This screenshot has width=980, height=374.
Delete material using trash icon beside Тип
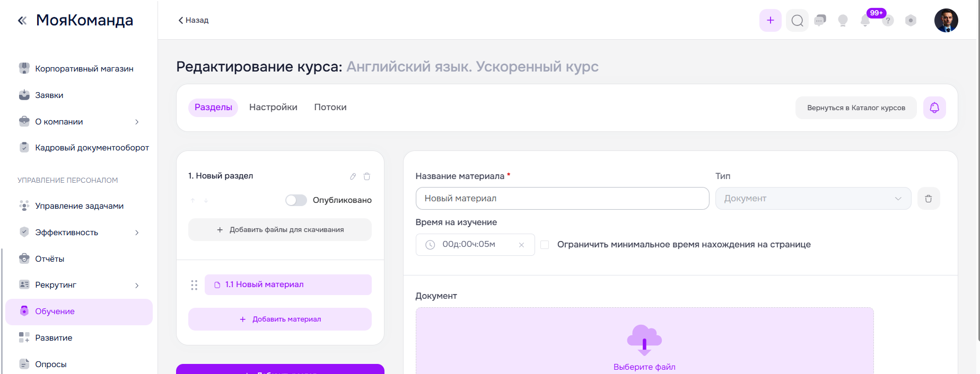click(x=928, y=199)
